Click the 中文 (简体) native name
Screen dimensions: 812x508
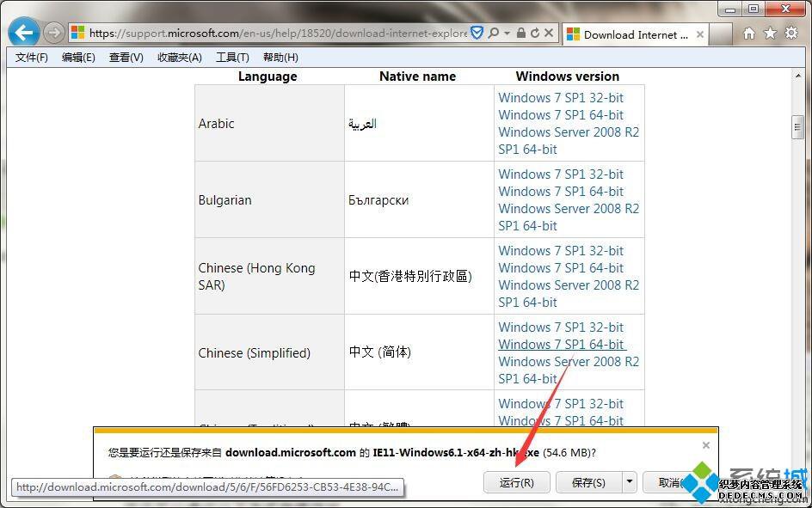coord(379,352)
